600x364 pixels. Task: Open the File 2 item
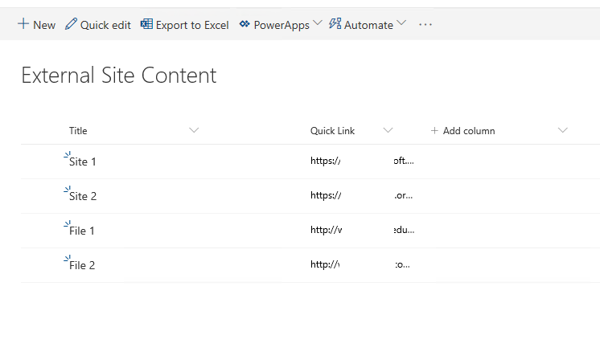point(82,265)
